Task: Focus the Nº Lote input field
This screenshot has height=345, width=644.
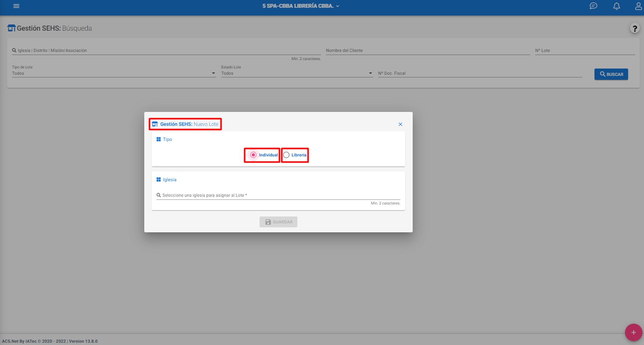Action: pos(585,50)
